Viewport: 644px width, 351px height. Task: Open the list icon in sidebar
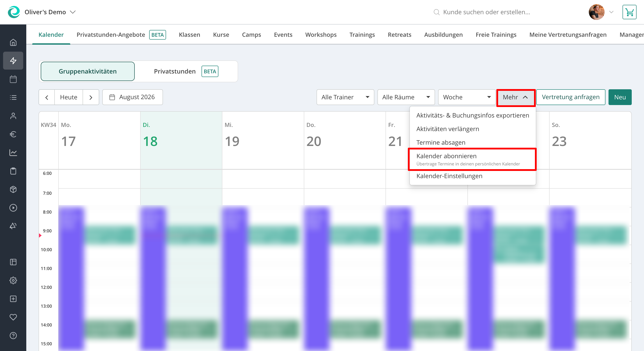[13, 97]
